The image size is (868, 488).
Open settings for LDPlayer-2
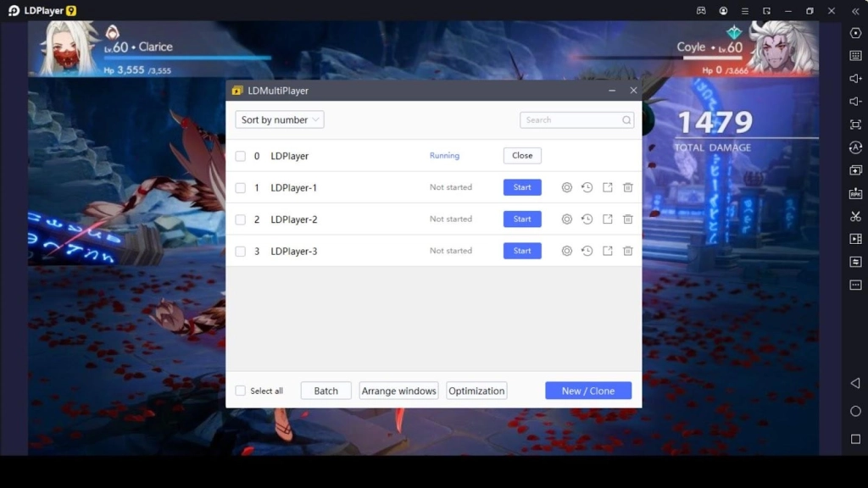pyautogui.click(x=566, y=219)
